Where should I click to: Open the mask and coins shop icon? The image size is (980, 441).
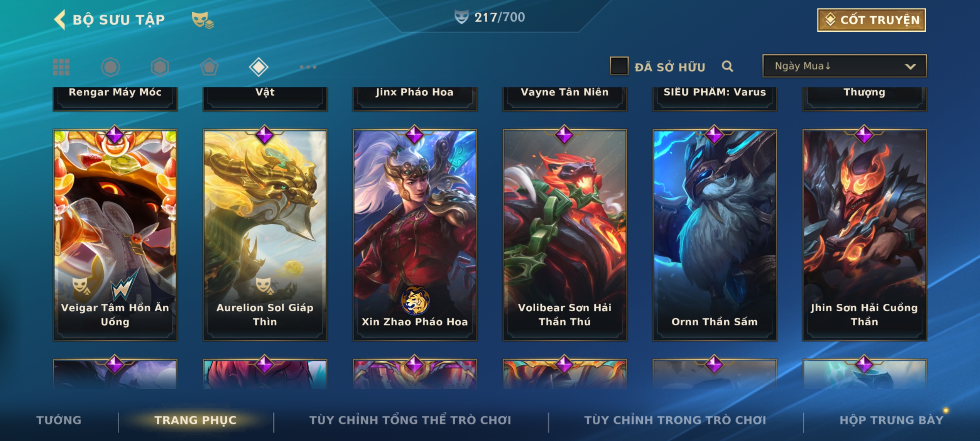pyautogui.click(x=203, y=20)
